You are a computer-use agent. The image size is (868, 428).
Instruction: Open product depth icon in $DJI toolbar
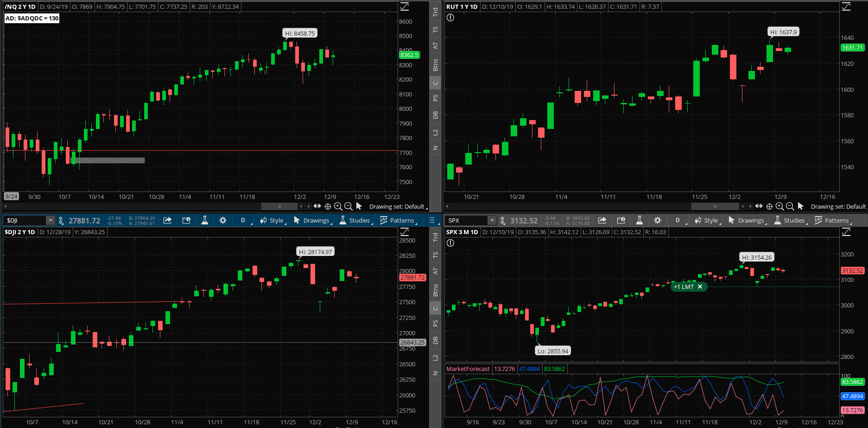click(x=186, y=220)
